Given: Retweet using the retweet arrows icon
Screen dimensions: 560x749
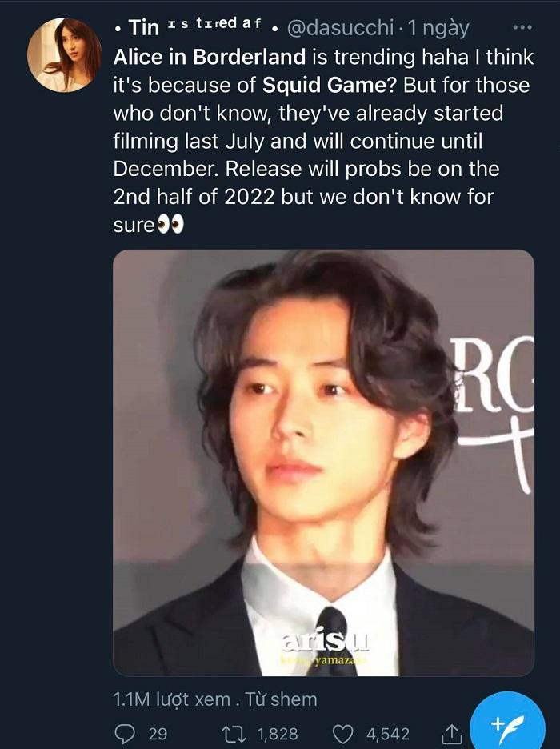Looking at the screenshot, I should tap(235, 733).
